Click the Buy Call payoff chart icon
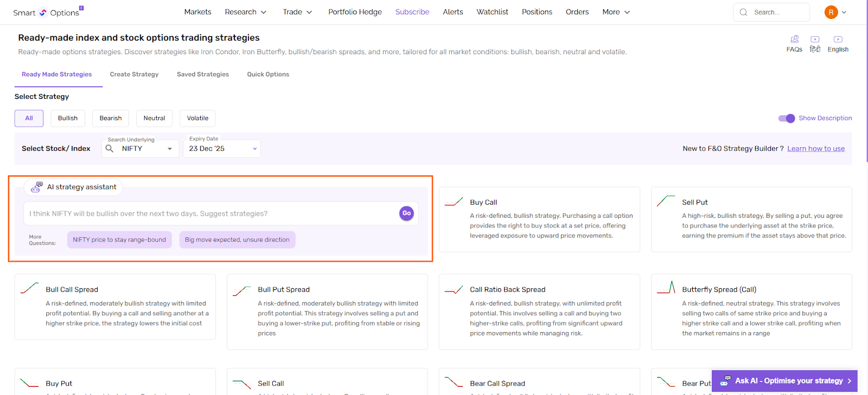The image size is (868, 395). point(454,202)
